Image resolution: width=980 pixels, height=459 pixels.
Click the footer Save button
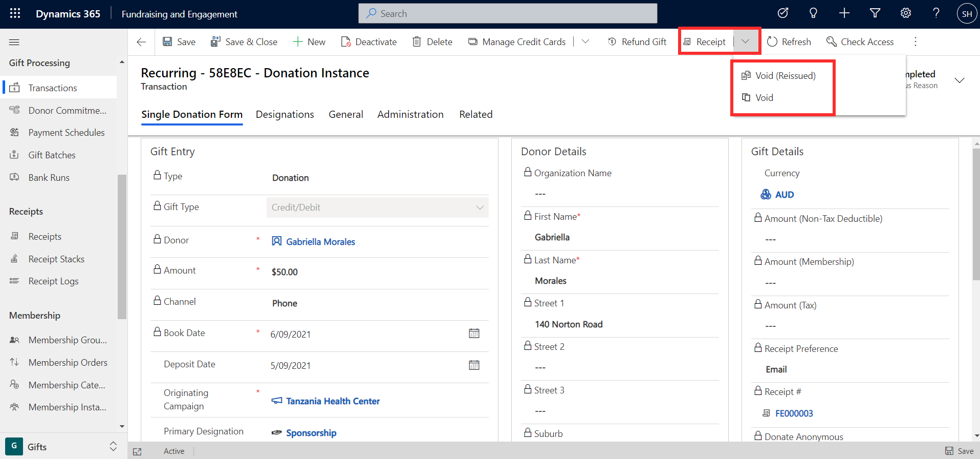(960, 451)
